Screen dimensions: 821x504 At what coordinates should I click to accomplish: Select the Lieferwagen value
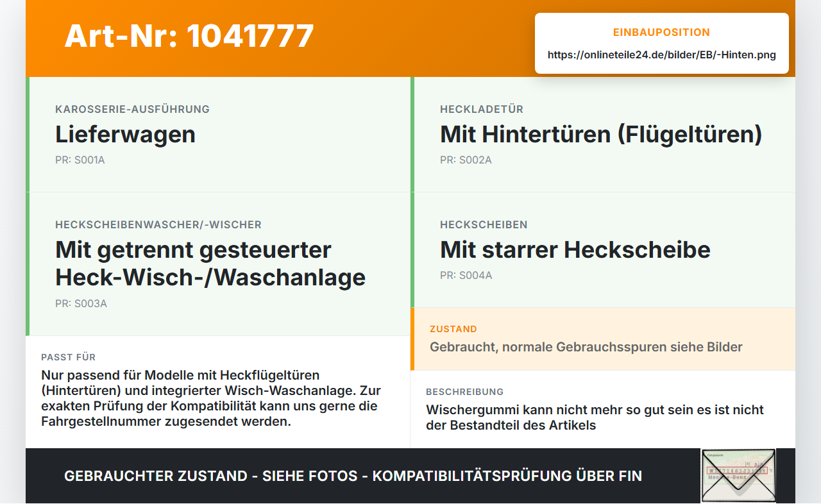(x=125, y=135)
